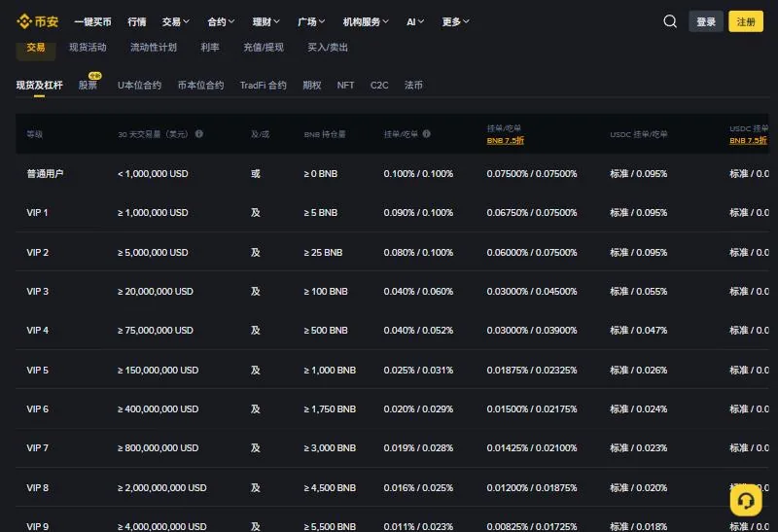Click '0.090% / 0.100%' fee cell
The image size is (778, 532).
(x=418, y=213)
